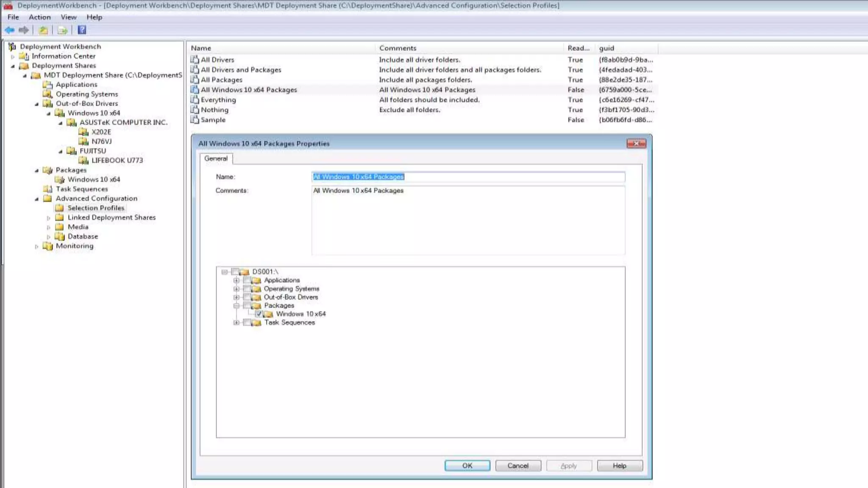Click the Information Center icon in the tree

[x=24, y=56]
